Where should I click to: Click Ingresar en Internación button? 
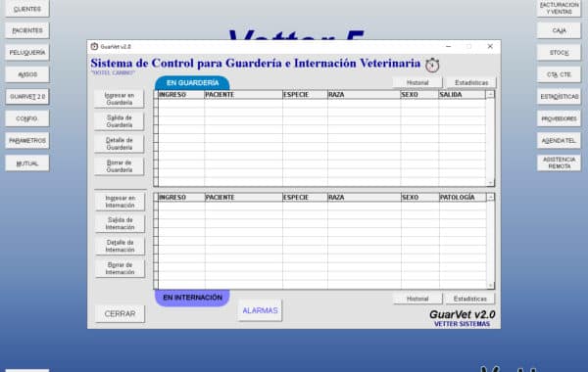pyautogui.click(x=120, y=202)
